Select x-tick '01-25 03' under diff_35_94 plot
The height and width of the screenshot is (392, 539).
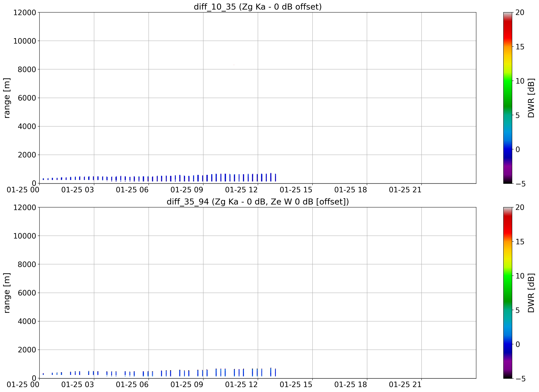pos(78,385)
